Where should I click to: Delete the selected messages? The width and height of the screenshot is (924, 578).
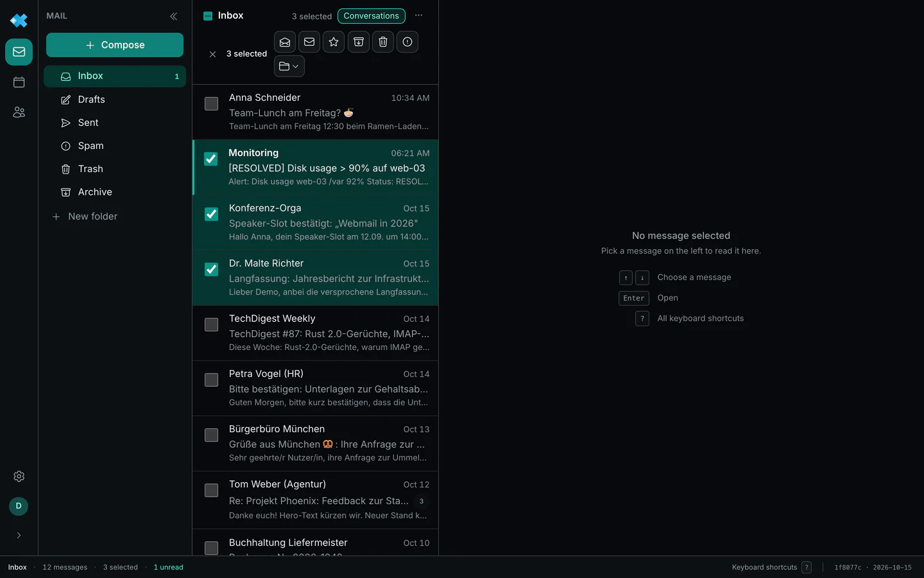383,42
